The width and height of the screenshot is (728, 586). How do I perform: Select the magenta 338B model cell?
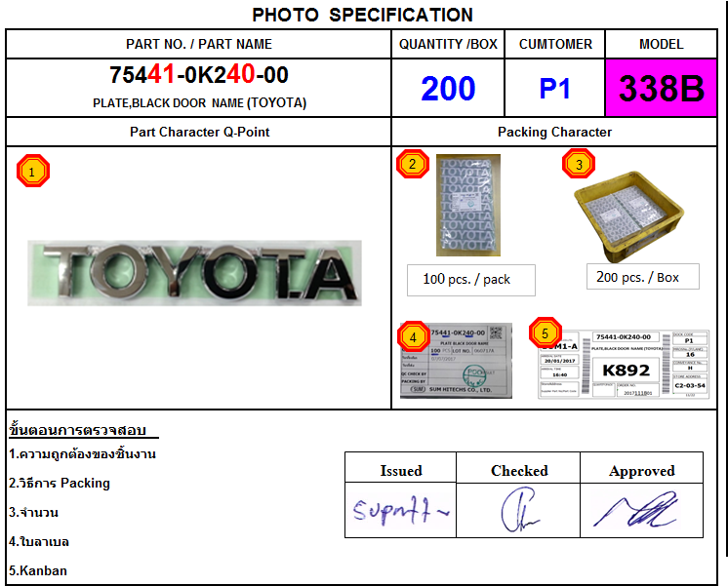(x=661, y=88)
